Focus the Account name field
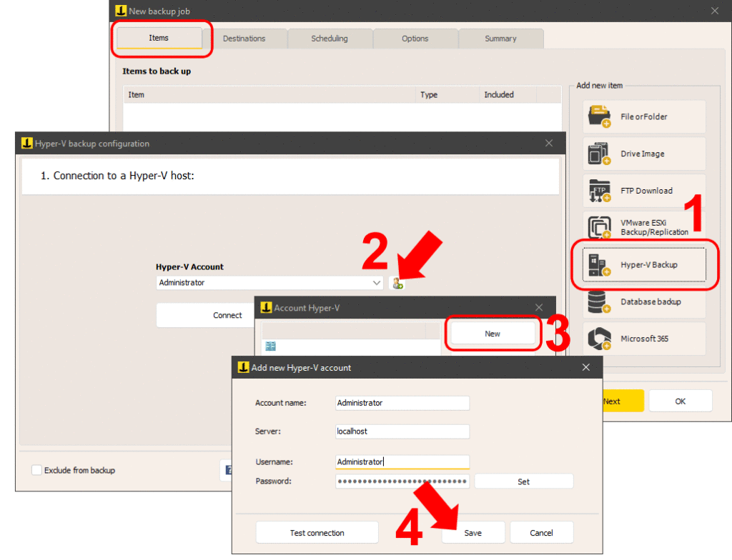Viewport: 732px width, 560px height. pyautogui.click(x=402, y=403)
